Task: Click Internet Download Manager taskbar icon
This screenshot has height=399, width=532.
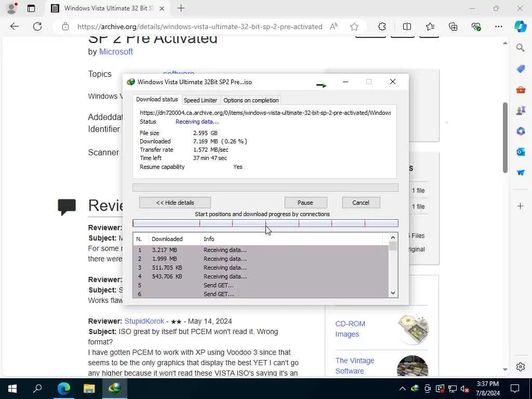Action: [115, 389]
